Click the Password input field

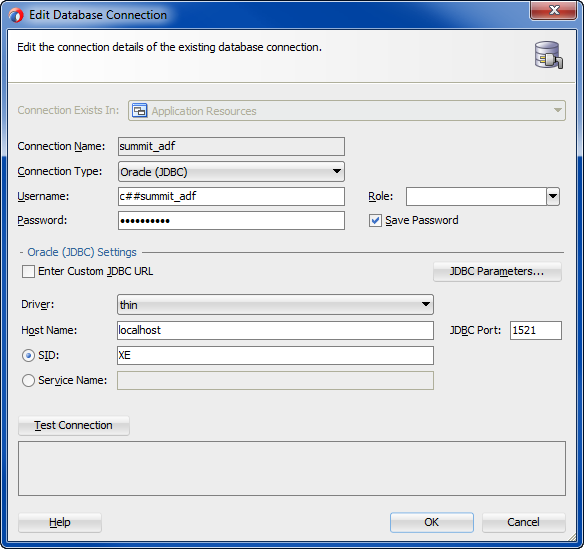[231, 220]
